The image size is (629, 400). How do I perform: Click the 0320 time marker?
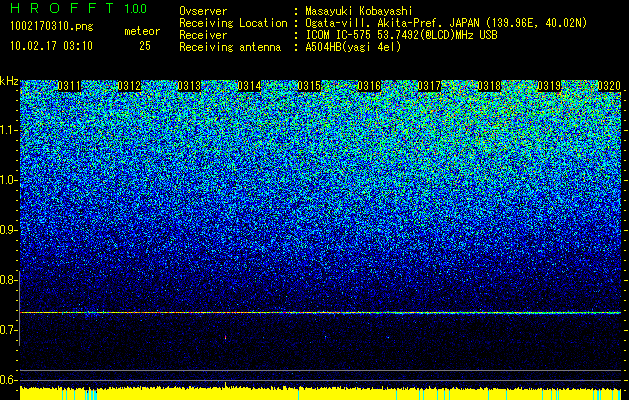(x=609, y=86)
